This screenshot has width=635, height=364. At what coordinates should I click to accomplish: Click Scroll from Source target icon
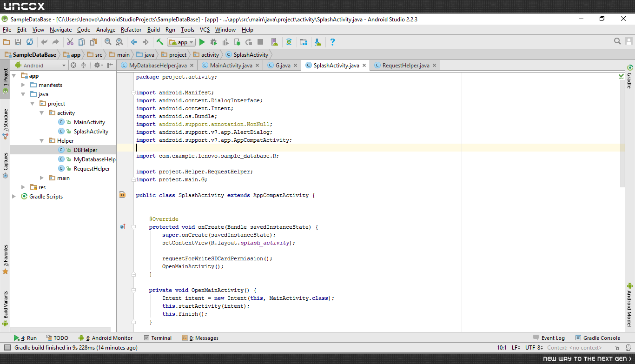(x=73, y=66)
